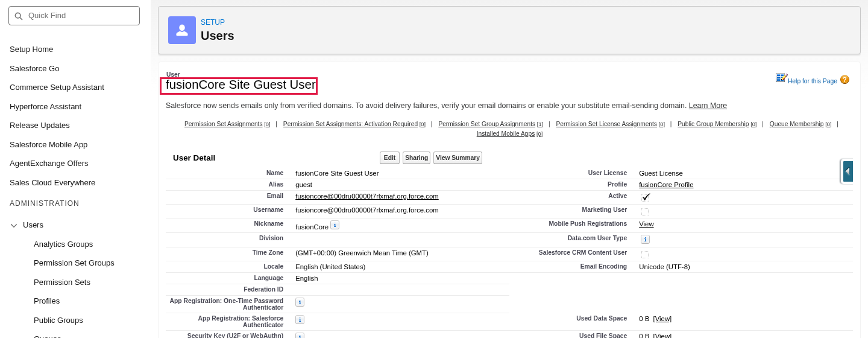
Task: Select Public Groups under Users
Action: (x=58, y=320)
